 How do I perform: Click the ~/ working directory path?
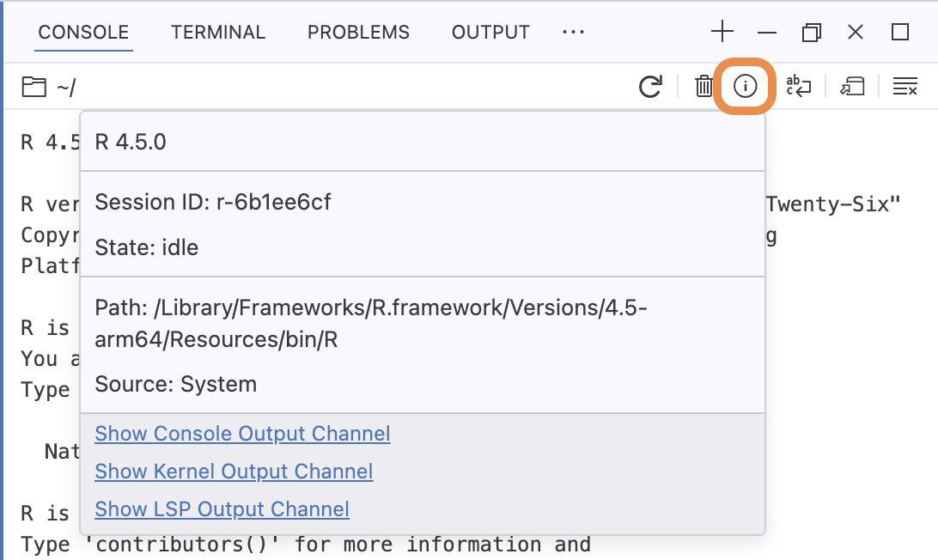tap(66, 88)
